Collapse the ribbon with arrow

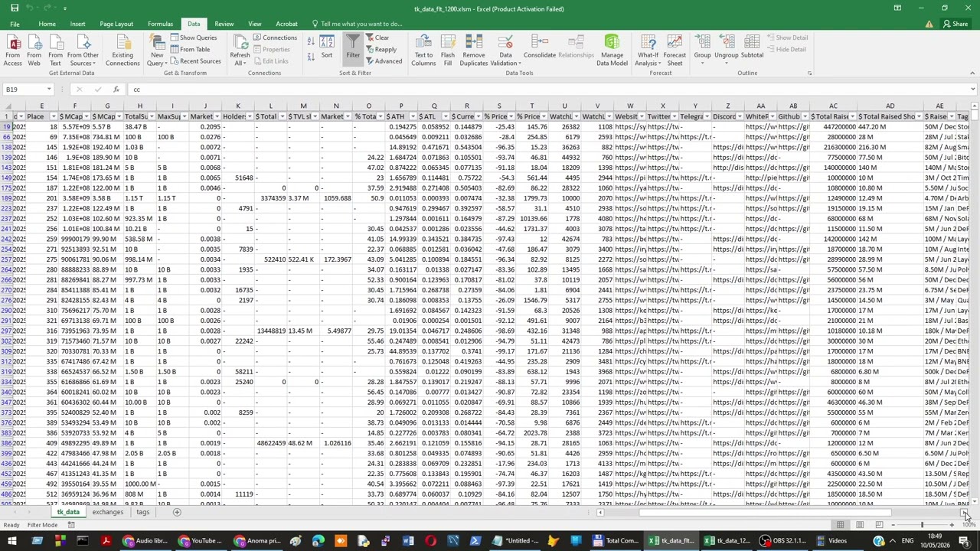(x=972, y=73)
